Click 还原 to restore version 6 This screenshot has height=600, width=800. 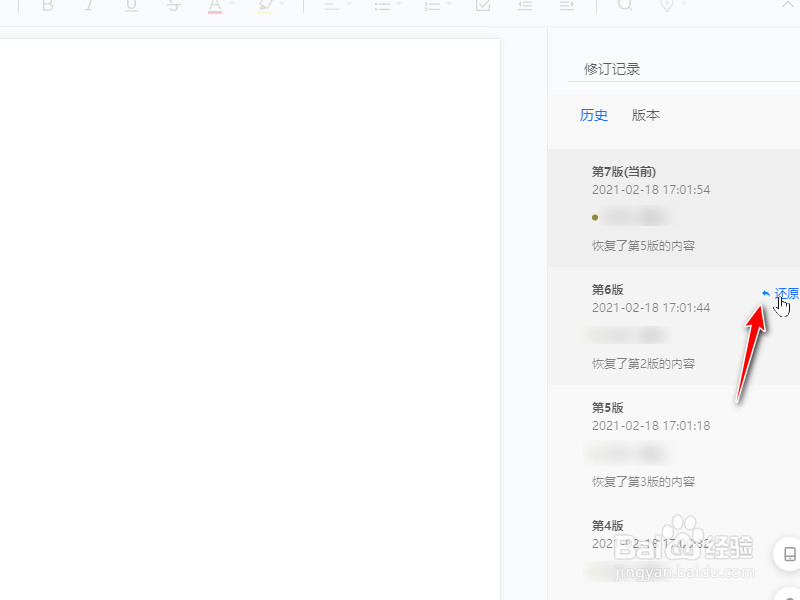(x=783, y=293)
